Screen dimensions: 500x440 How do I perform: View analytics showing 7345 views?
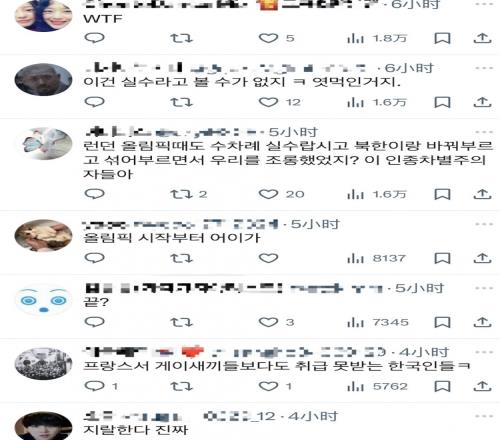[x=378, y=322]
